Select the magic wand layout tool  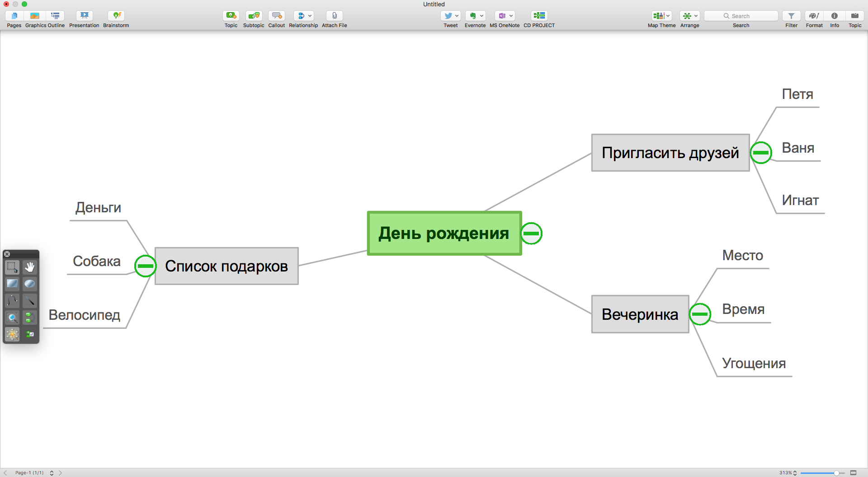click(x=12, y=334)
